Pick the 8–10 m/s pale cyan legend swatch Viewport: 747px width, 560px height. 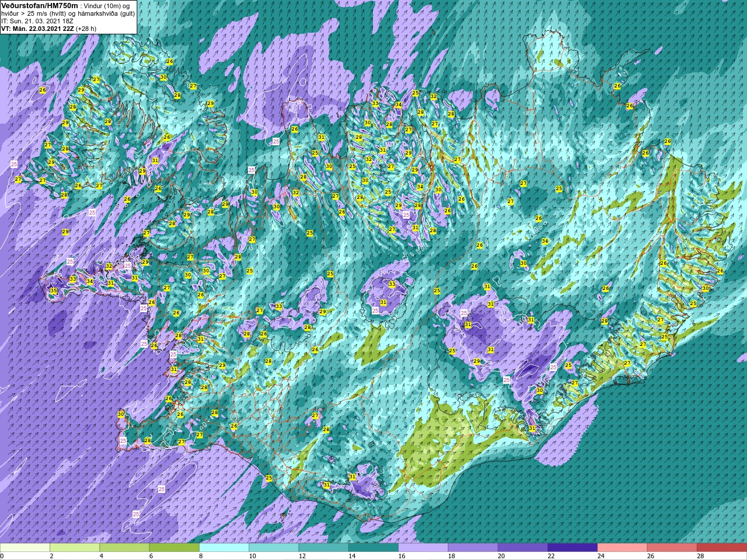[x=224, y=548]
